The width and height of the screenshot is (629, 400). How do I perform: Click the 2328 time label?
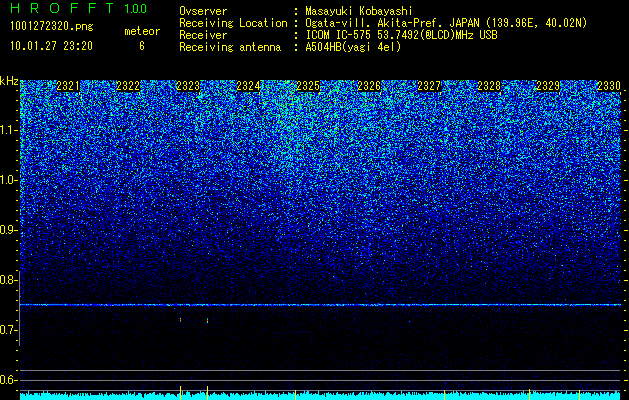(x=489, y=86)
